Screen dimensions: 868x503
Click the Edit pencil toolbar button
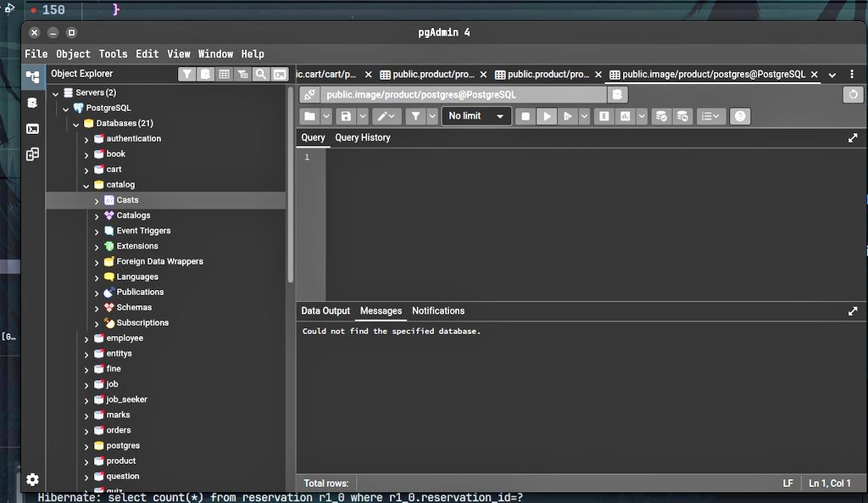tap(386, 116)
